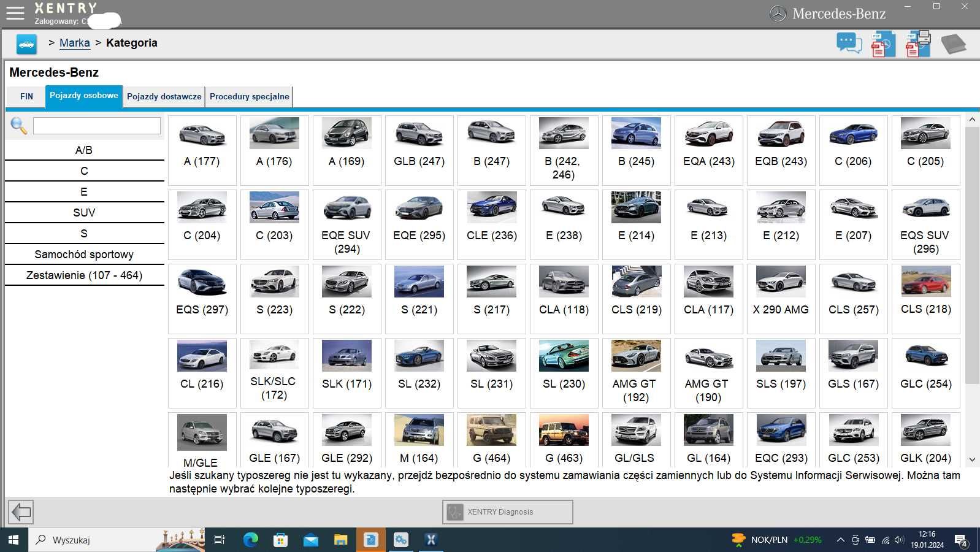Screen dimensions: 980x552
Task: Pick the EQC (293) model
Action: [781, 440]
